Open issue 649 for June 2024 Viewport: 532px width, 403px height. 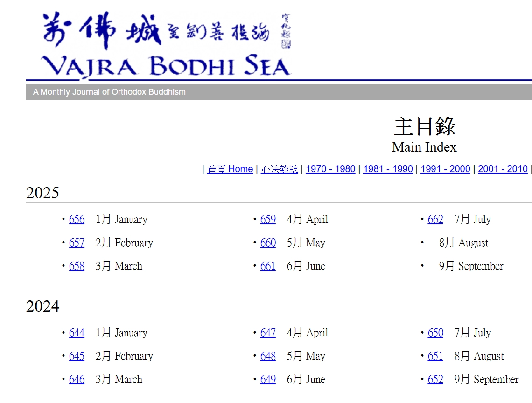click(268, 380)
